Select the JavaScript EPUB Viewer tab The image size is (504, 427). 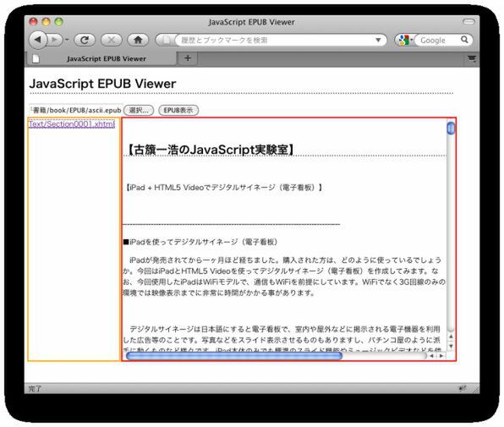(101, 58)
